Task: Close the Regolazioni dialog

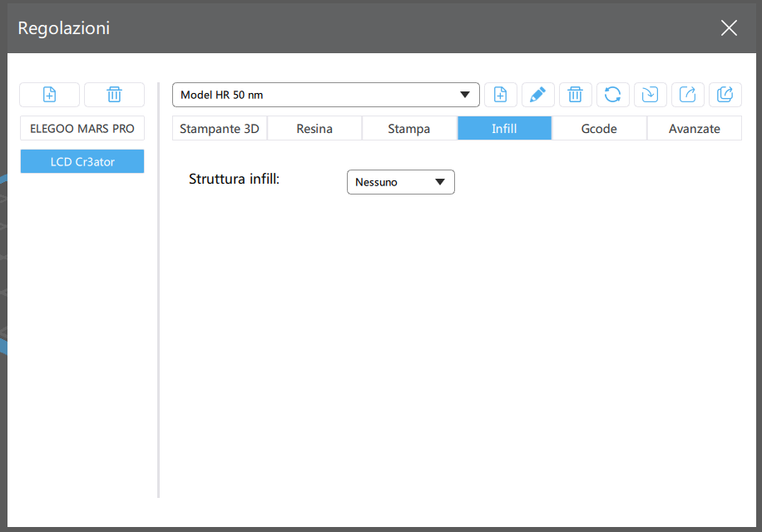Action: coord(729,28)
